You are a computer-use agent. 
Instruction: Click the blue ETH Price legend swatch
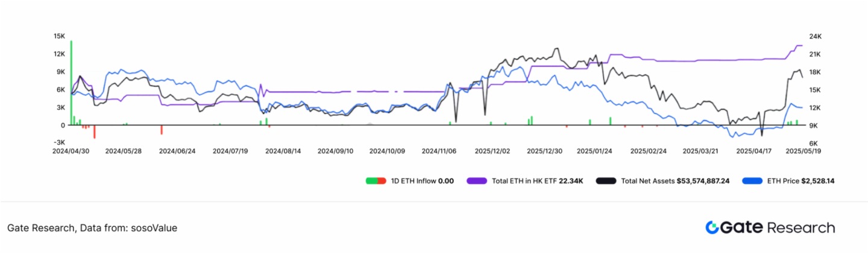pyautogui.click(x=753, y=180)
